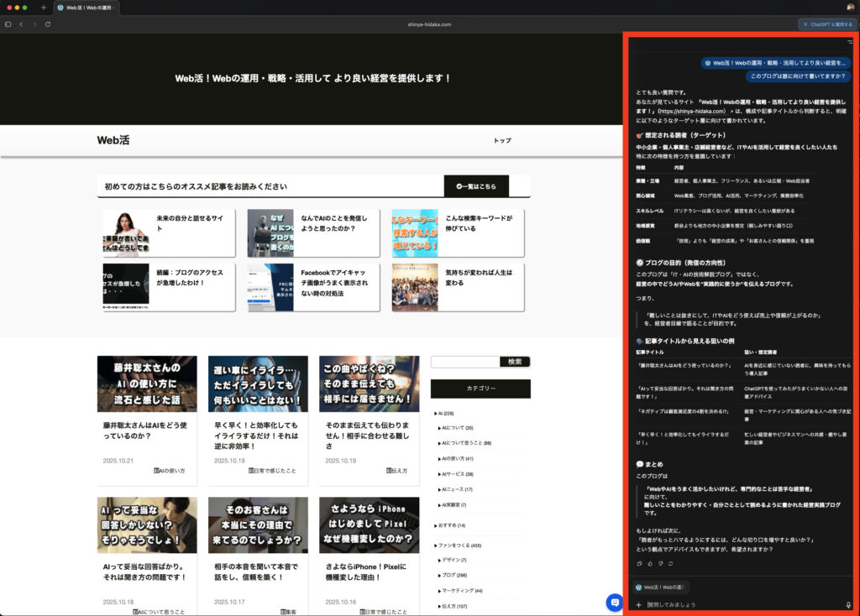The width and height of the screenshot is (860, 616).
Task: Copy the ChatGPT response with copy icon
Action: point(639,563)
